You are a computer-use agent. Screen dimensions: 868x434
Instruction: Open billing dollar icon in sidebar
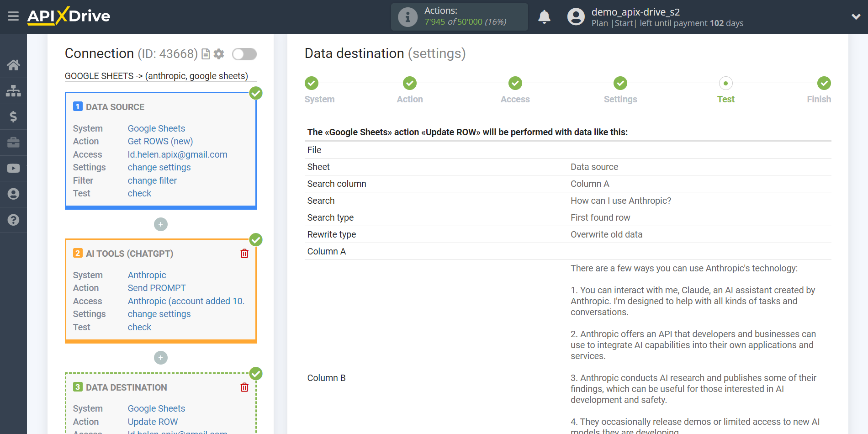pos(13,116)
